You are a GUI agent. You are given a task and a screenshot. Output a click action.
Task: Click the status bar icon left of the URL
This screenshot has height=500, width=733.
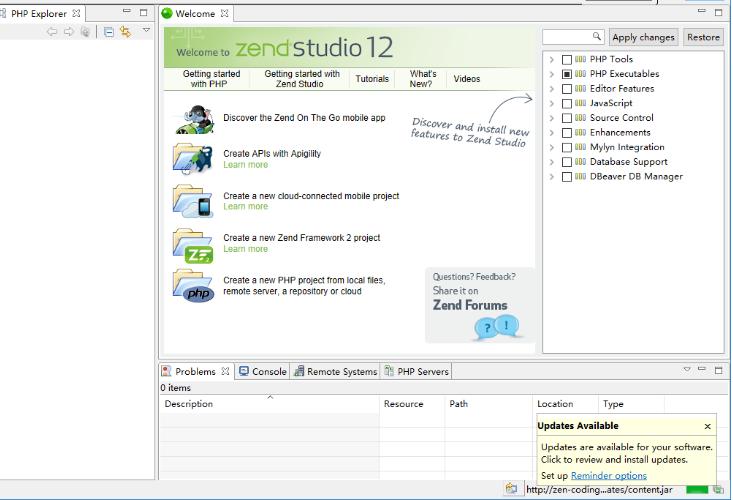coord(511,489)
